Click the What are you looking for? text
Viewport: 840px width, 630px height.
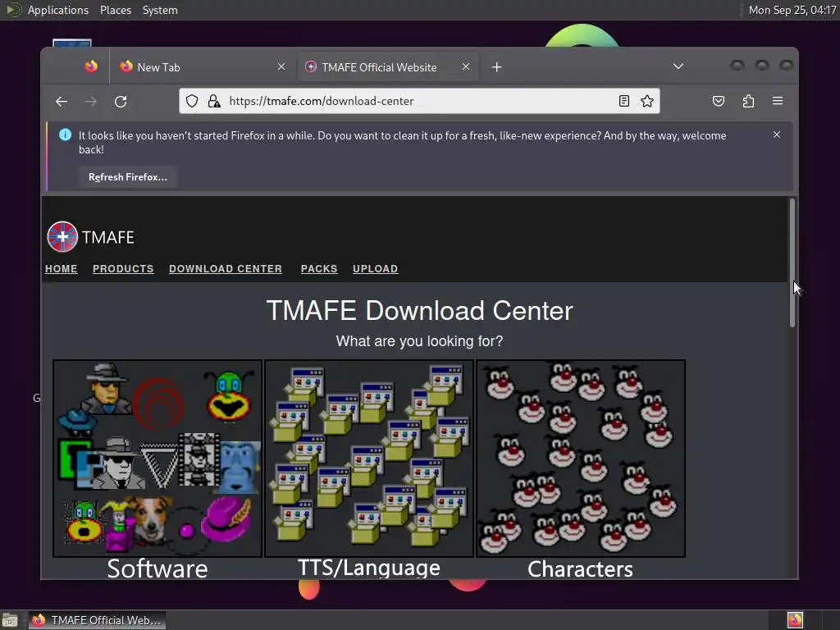point(419,341)
